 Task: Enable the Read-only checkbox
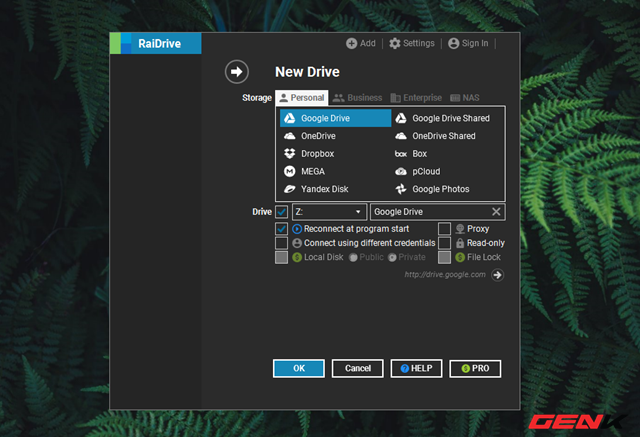(x=444, y=243)
